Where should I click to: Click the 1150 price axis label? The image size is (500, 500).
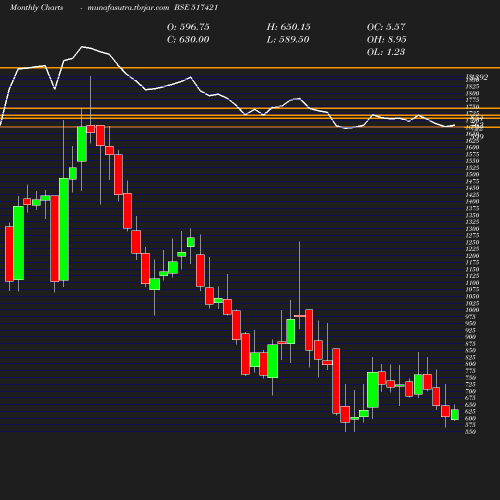coord(472,269)
